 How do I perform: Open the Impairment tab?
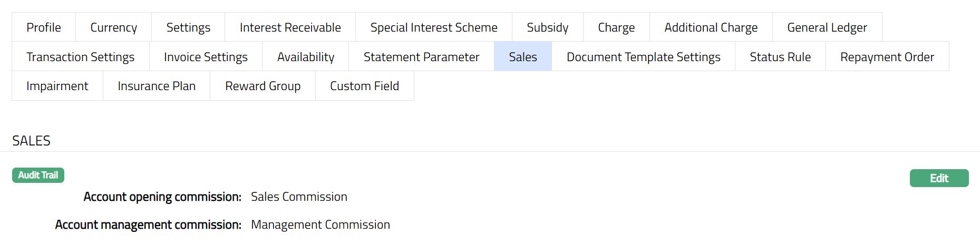coord(57,86)
